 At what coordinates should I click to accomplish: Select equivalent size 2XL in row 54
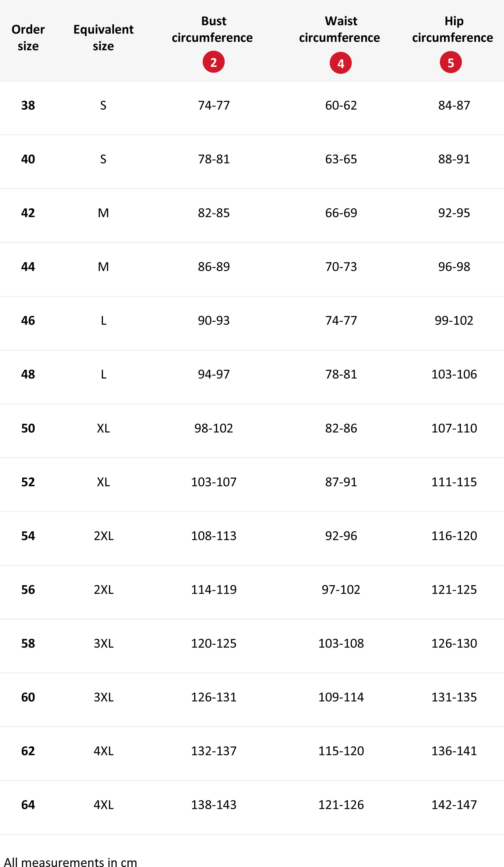pos(104,536)
